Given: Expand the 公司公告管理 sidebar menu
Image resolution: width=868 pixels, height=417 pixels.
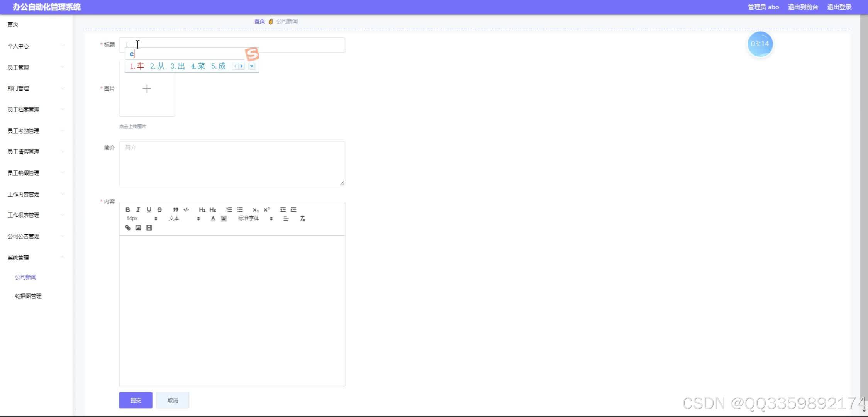Looking at the screenshot, I should [36, 236].
